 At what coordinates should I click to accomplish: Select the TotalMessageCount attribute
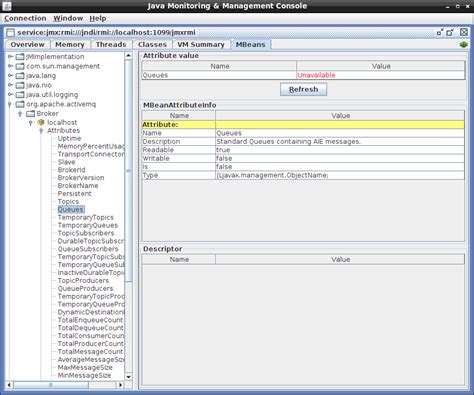pyautogui.click(x=90, y=352)
